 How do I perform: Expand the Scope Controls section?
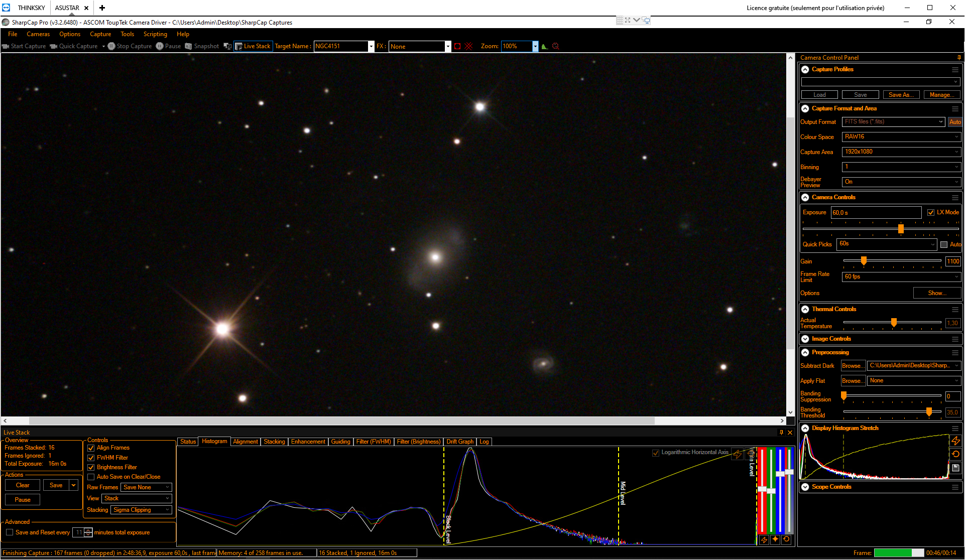(x=805, y=487)
